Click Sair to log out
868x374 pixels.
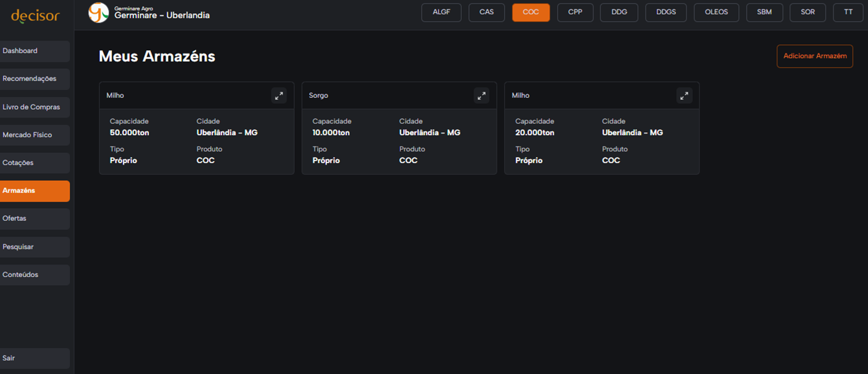click(35, 358)
